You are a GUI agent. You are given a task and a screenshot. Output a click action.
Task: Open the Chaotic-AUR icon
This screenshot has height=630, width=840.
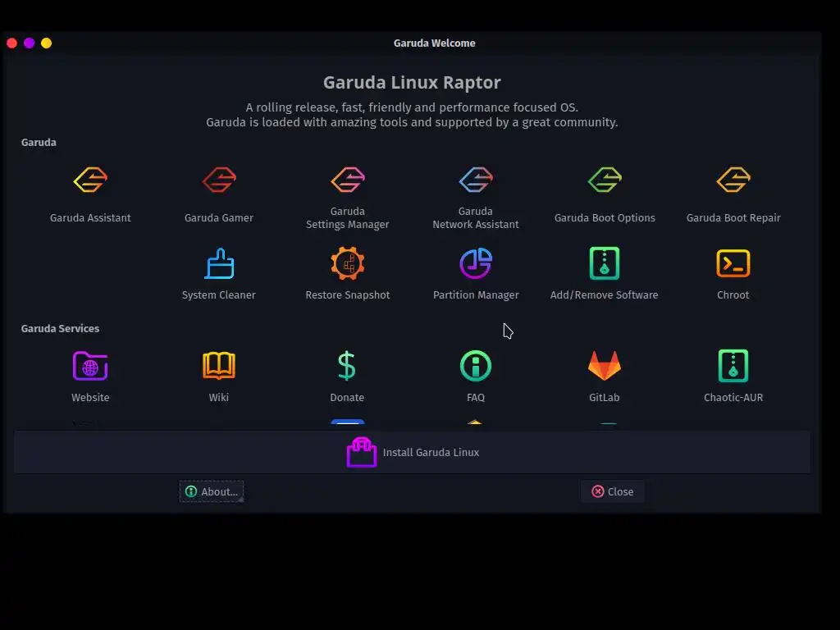point(733,366)
